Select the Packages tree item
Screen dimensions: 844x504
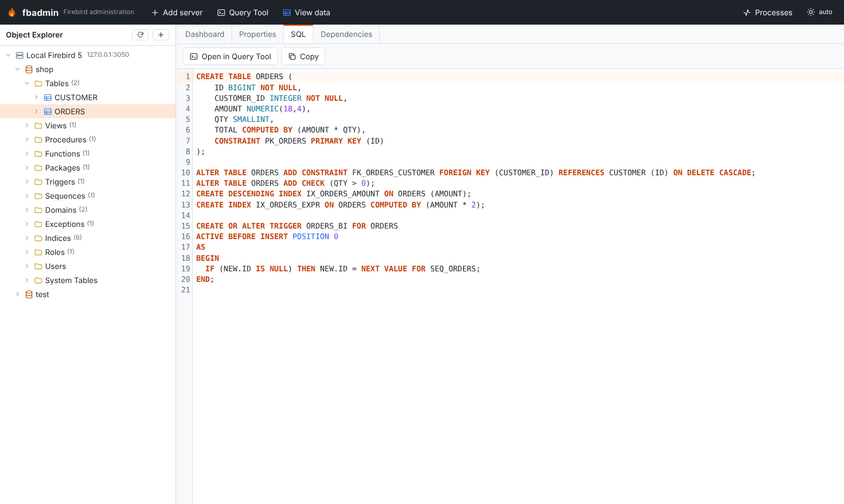click(x=87, y=168)
